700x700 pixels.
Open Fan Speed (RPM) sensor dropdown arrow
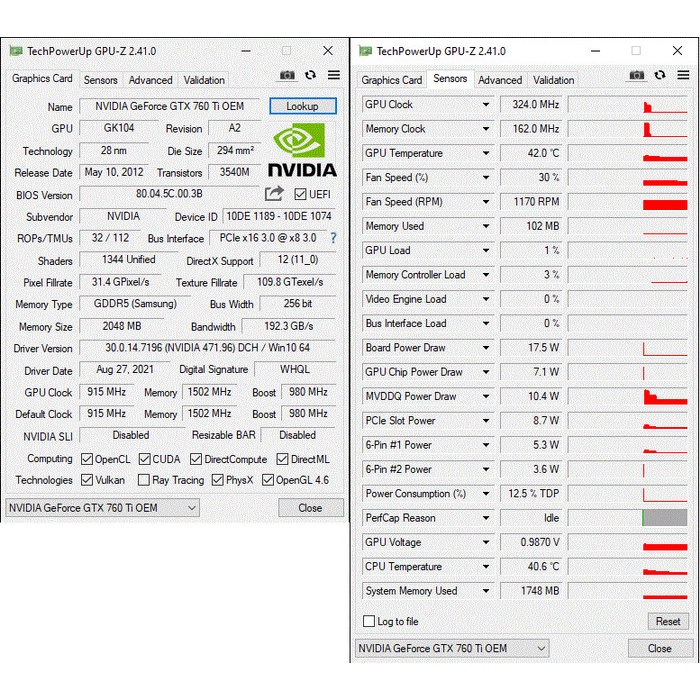486,202
